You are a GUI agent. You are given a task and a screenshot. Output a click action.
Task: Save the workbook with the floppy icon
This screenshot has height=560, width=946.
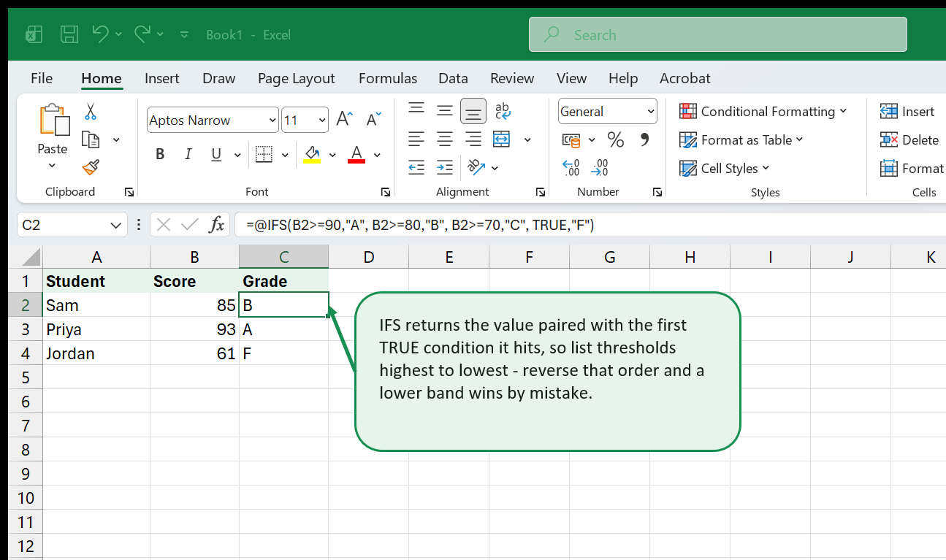[x=69, y=34]
